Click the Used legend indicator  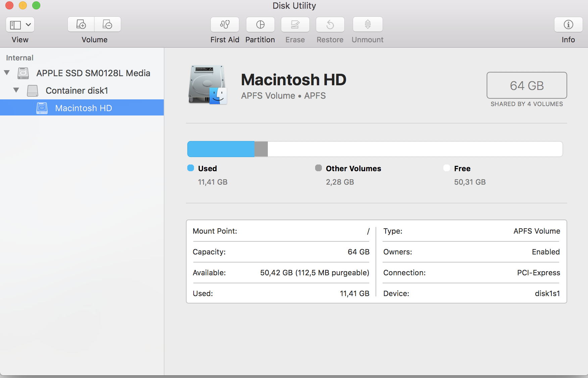(x=191, y=168)
